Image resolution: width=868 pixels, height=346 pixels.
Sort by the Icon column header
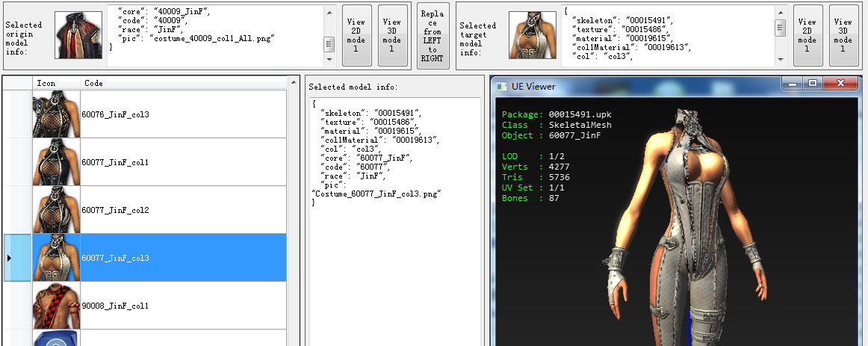[x=57, y=83]
